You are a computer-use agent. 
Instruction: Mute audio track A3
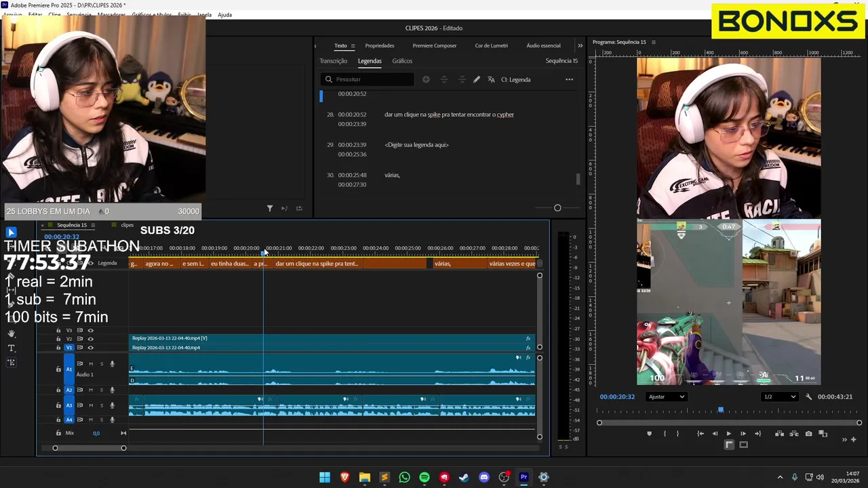pos(91,405)
